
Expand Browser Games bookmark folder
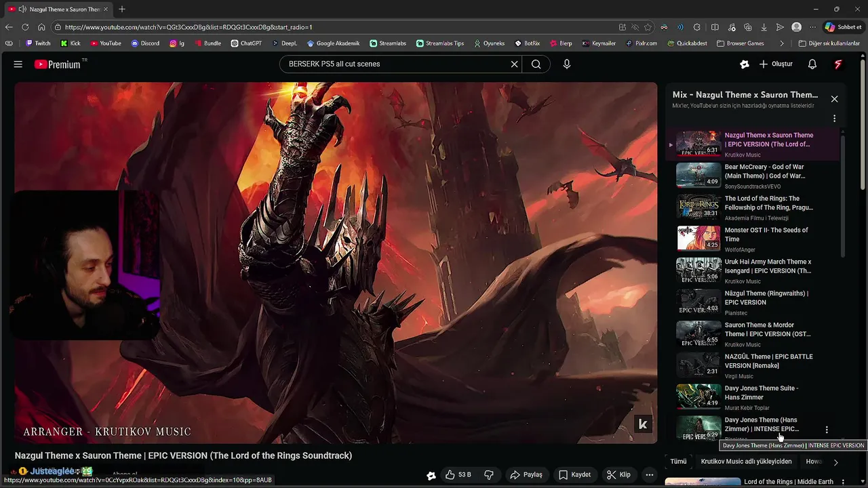741,43
